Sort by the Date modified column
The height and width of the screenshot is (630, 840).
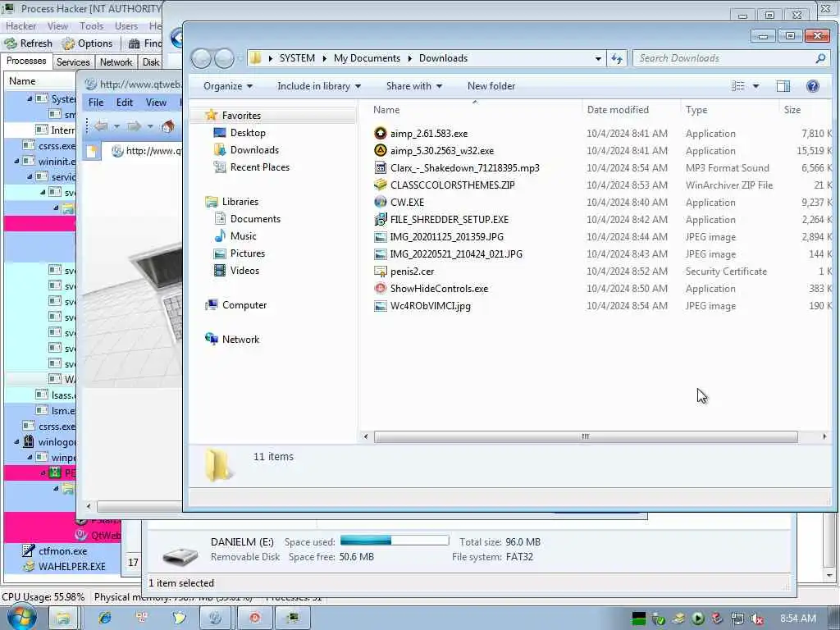coord(631,110)
